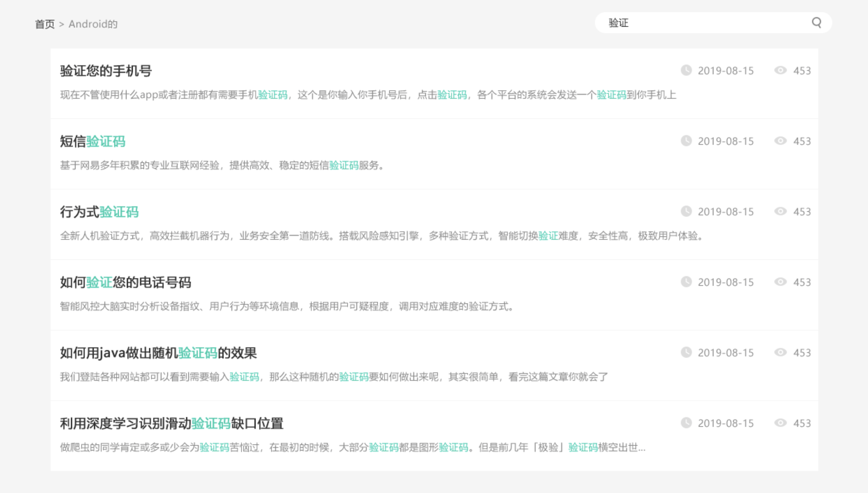Viewport: 868px width, 493px height.
Task: Open article 验证您的手机号
Action: (x=106, y=71)
